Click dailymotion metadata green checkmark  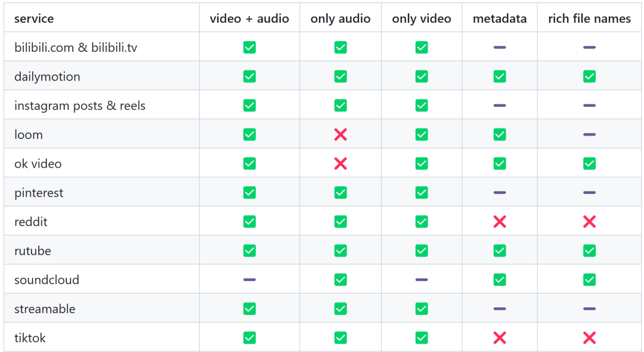[x=500, y=76]
